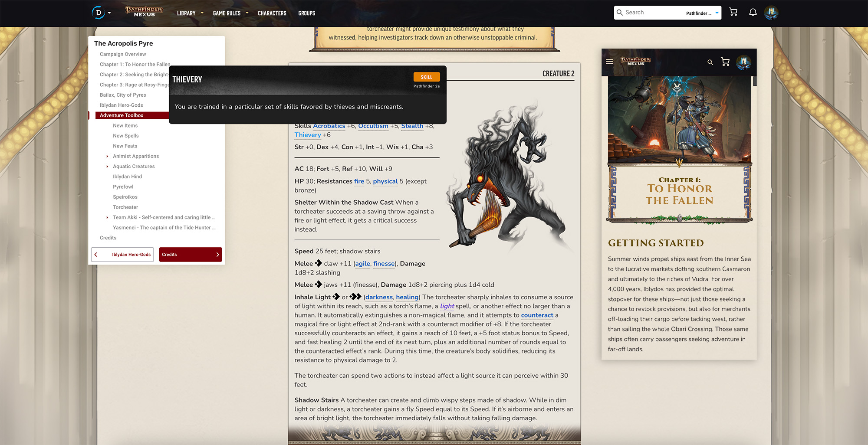
Task: Open the Acrobatics skill link
Action: (x=329, y=126)
